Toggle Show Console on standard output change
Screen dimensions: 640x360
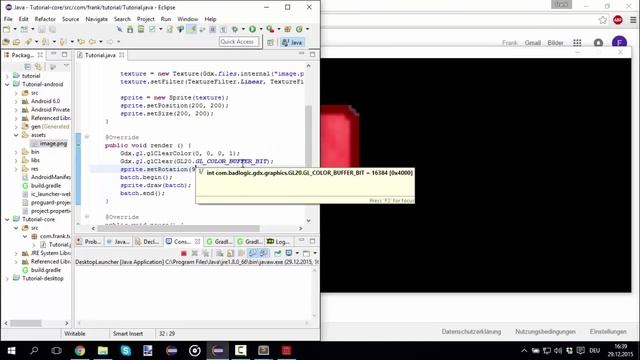(253, 253)
